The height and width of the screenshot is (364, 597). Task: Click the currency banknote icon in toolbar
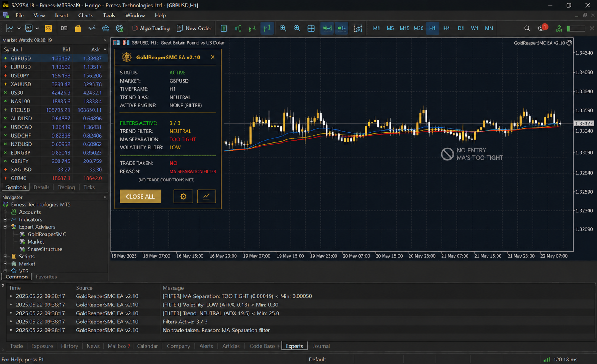coord(64,28)
